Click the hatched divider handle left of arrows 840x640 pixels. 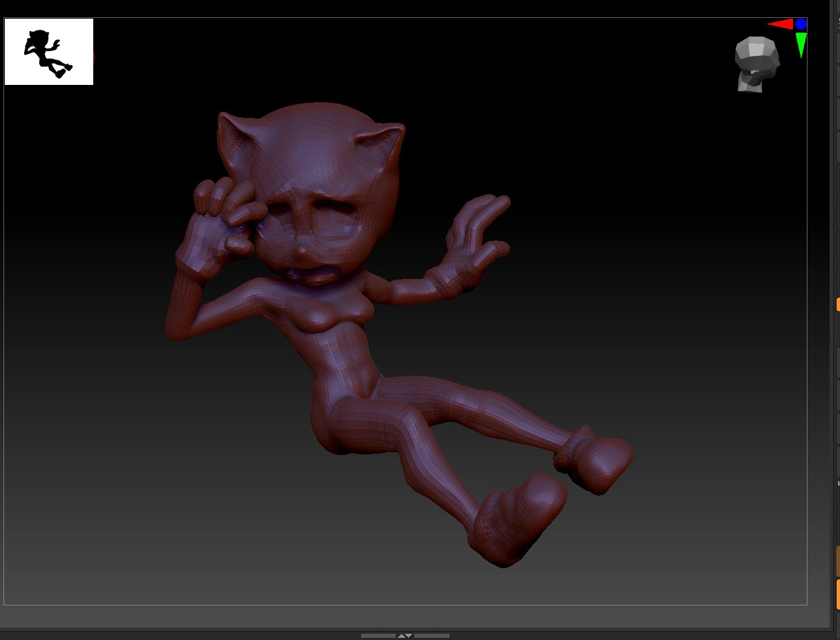point(378,635)
